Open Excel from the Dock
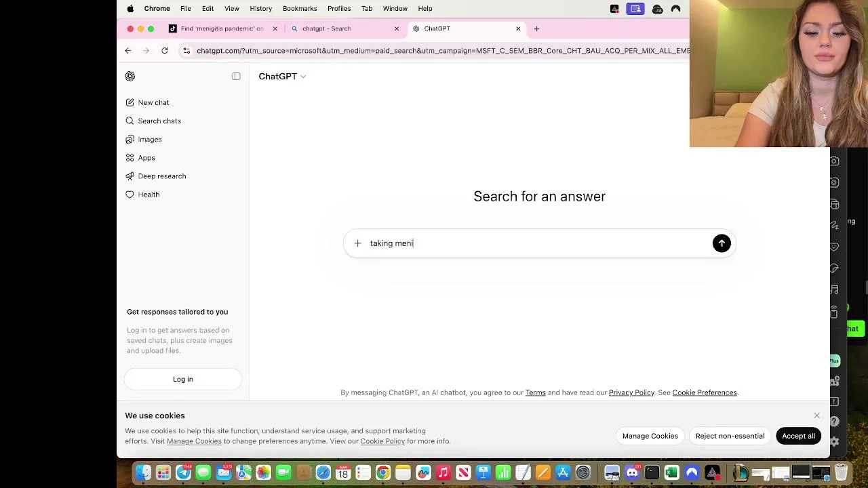Image resolution: width=868 pixels, height=488 pixels. (x=671, y=472)
